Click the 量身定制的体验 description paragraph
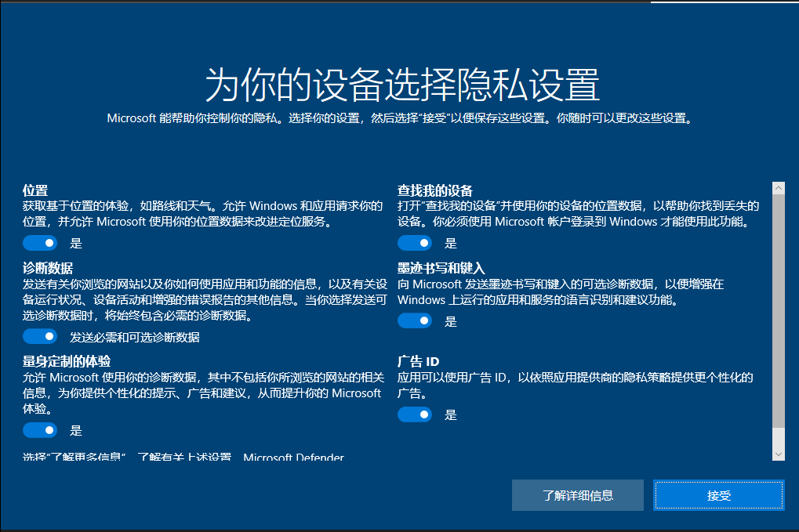Viewport: 799px width, 532px height. [203, 393]
